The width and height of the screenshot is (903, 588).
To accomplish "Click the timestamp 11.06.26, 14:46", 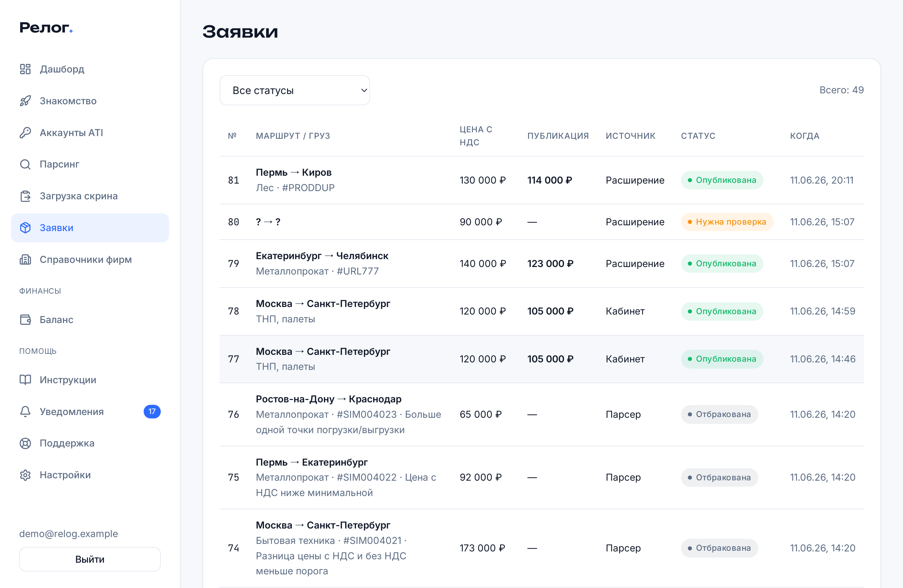I will coord(823,359).
